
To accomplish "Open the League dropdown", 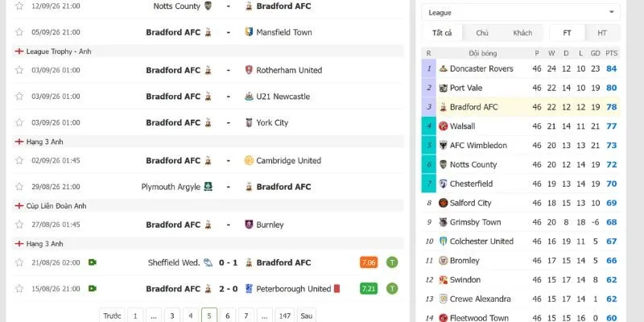I will pos(521,13).
